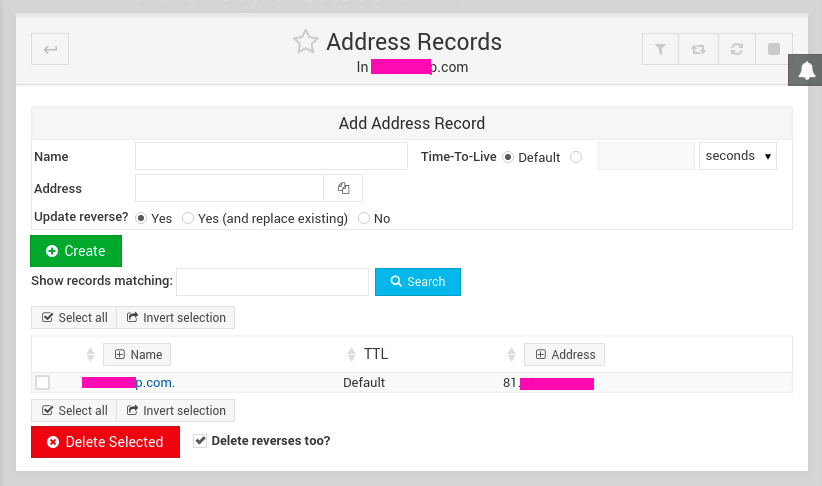
Task: Toggle 'Delete reverses too?' checkbox
Action: [x=200, y=440]
